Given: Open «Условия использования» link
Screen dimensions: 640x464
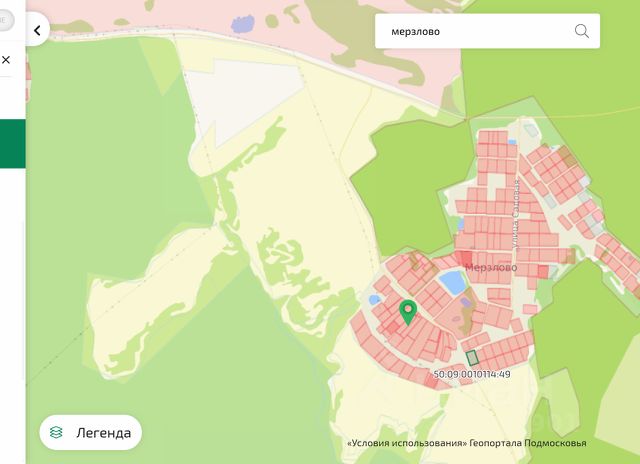Looking at the screenshot, I should tap(407, 443).
